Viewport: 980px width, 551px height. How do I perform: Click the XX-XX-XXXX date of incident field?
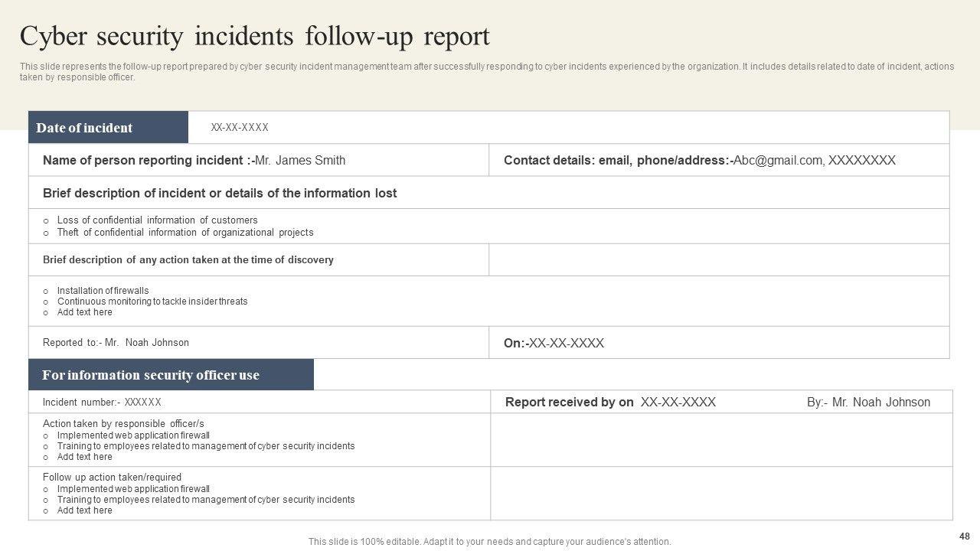tap(240, 128)
